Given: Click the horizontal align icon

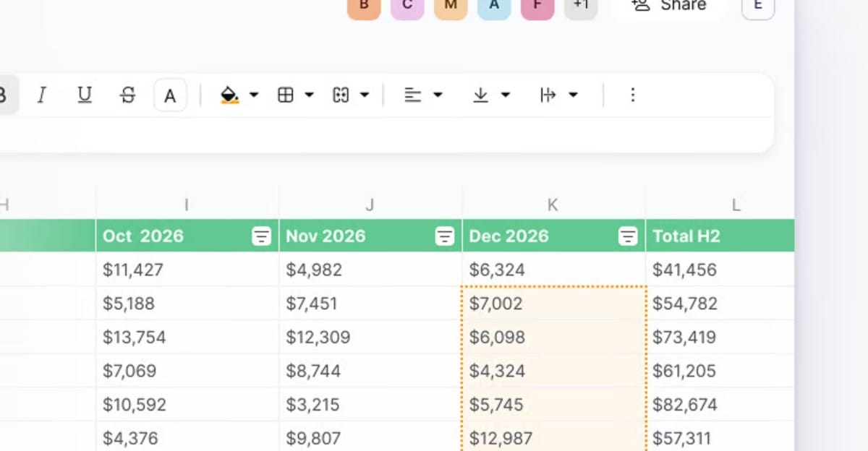Looking at the screenshot, I should pos(412,95).
